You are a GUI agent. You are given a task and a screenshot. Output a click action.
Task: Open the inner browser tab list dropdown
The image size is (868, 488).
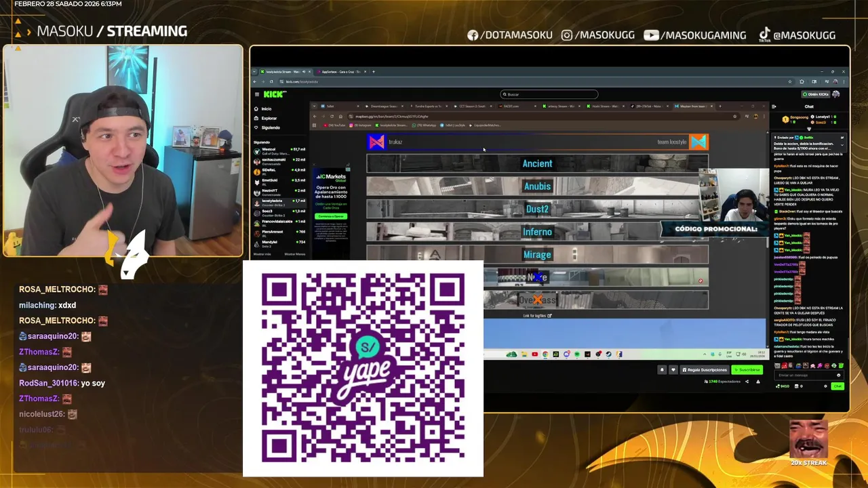(314, 106)
